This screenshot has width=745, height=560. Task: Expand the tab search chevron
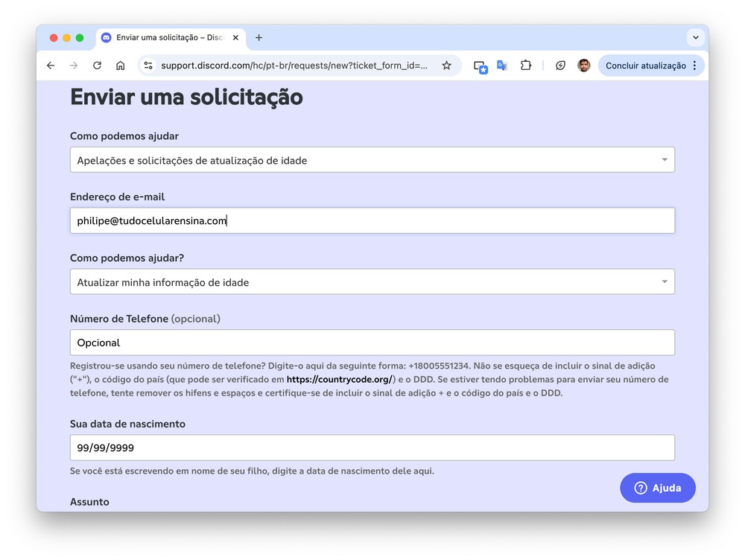pyautogui.click(x=695, y=37)
